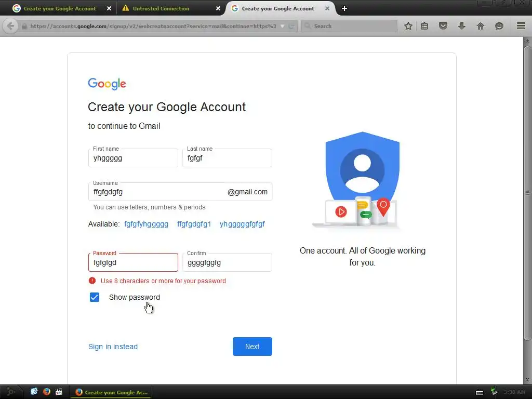This screenshot has width=532, height=399.
Task: Click the scrollbar up arrow
Action: 527,41
